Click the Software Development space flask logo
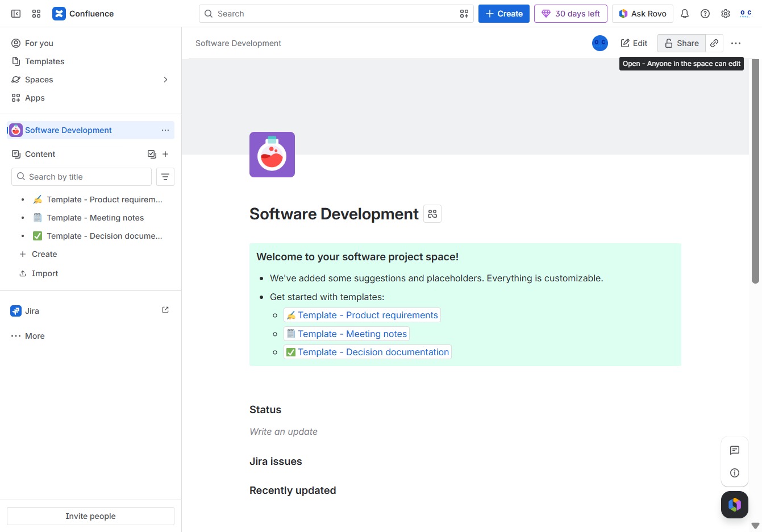Screen dimensions: 762x532 tap(272, 155)
